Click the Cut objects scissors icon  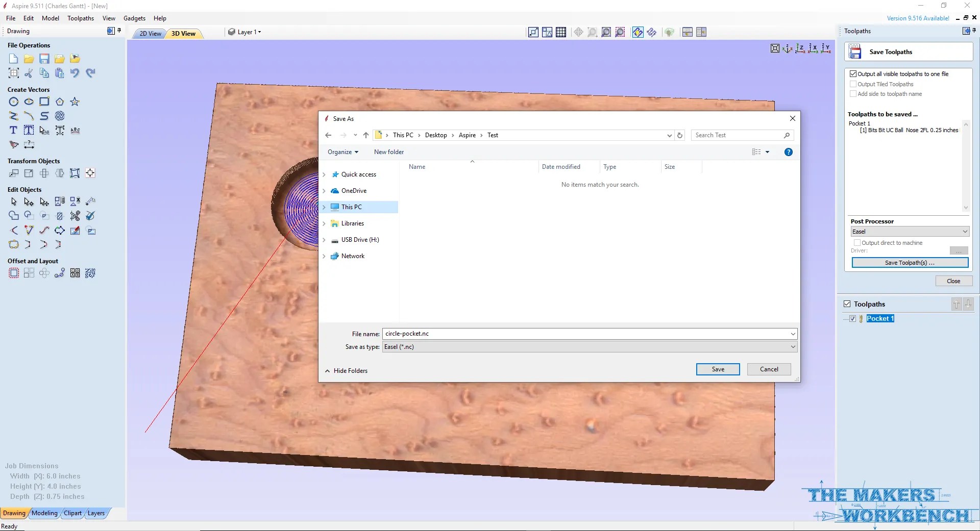tap(28, 73)
